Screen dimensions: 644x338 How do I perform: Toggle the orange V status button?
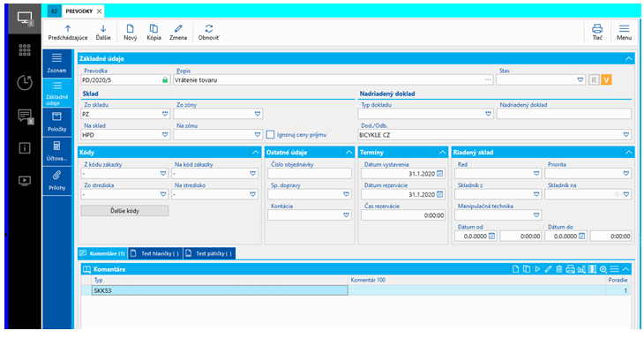click(x=606, y=80)
